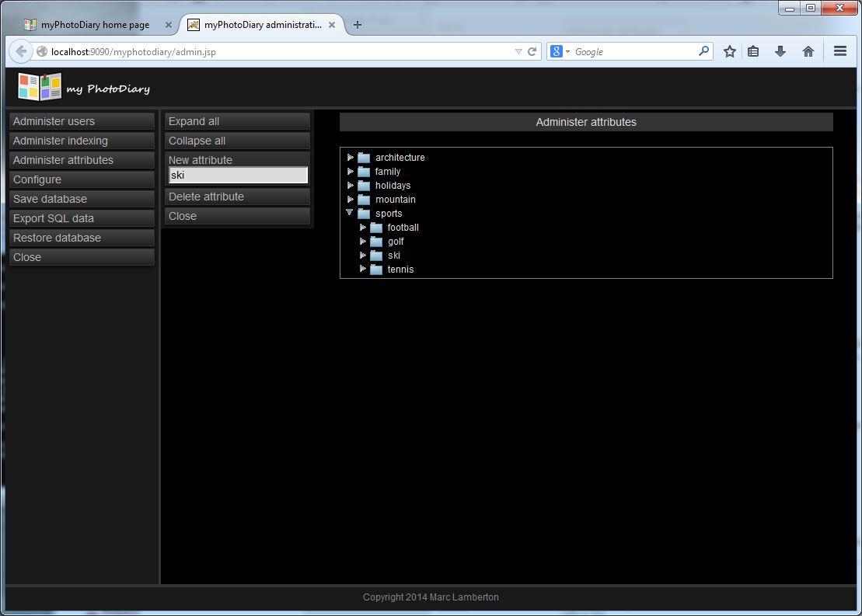Close the left admin menu
The image size is (862, 616).
82,257
